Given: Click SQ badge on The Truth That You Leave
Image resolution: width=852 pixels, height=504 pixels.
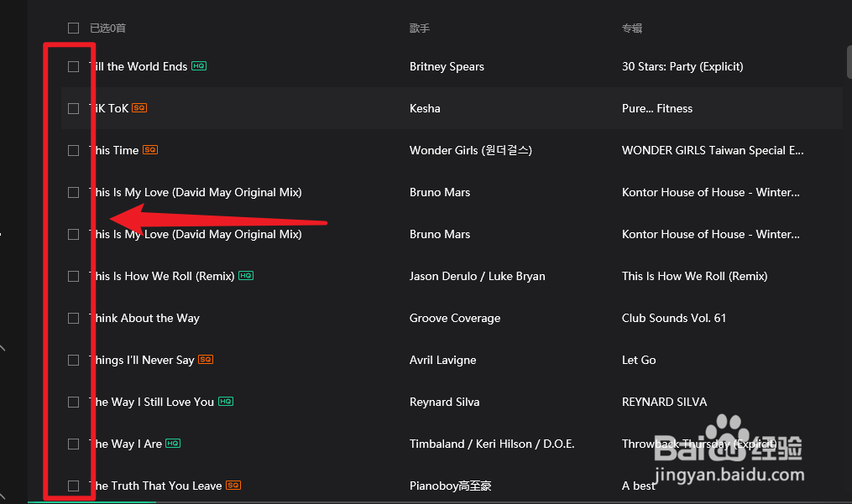Looking at the screenshot, I should coord(233,486).
